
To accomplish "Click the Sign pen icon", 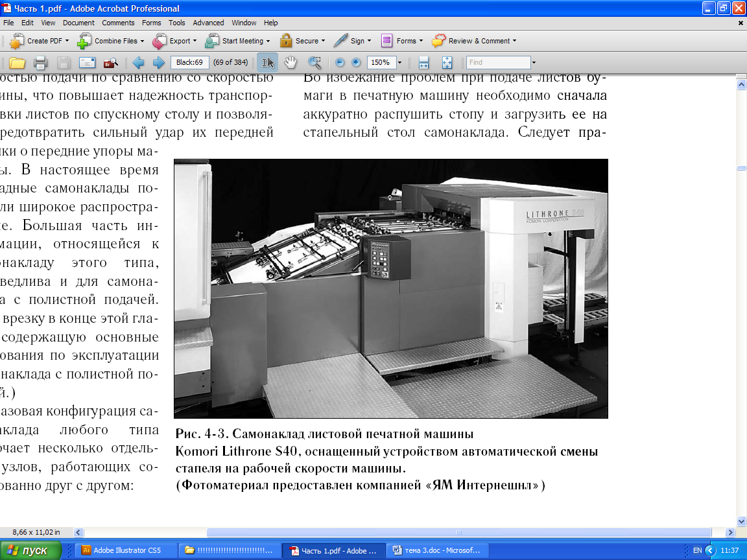I will (340, 41).
